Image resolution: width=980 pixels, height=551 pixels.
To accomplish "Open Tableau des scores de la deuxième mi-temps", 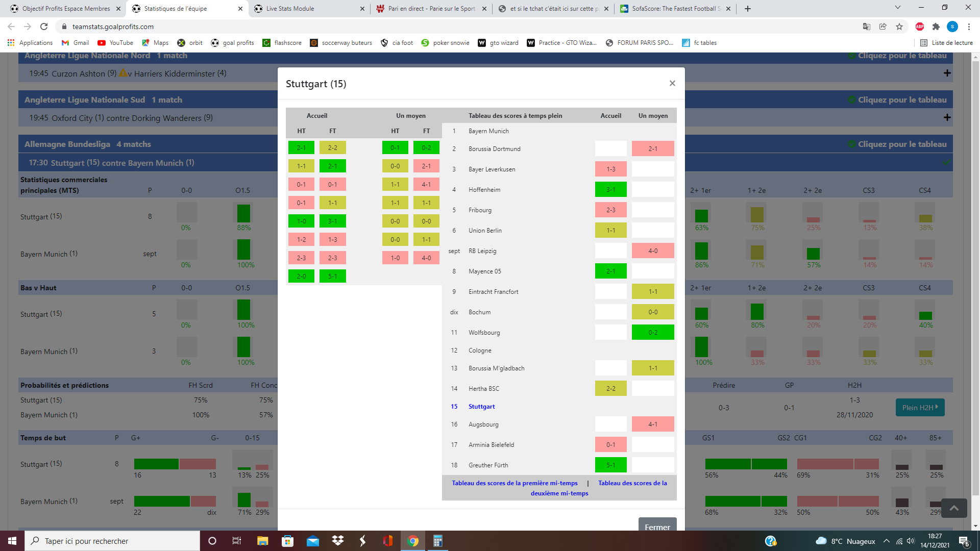I will [599, 488].
